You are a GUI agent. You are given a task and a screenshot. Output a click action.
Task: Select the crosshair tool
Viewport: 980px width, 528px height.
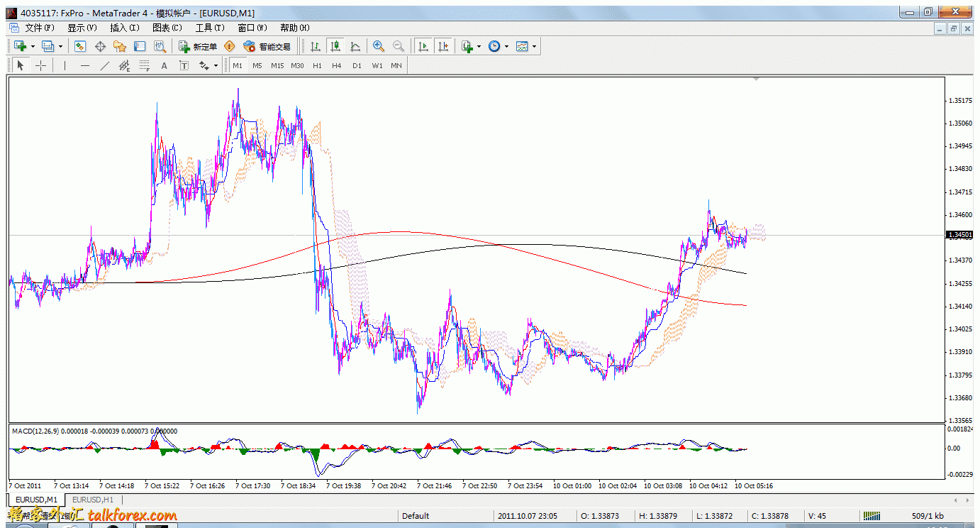[x=41, y=65]
